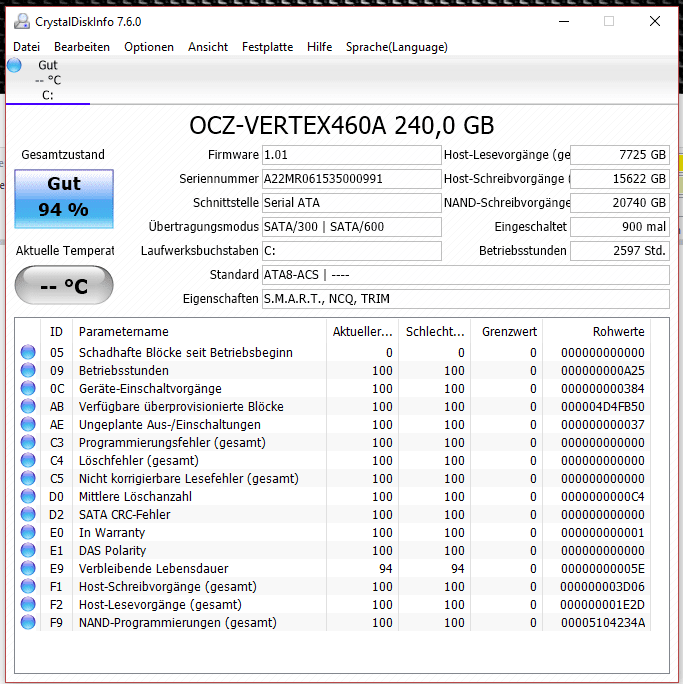683x684 pixels.
Task: Select 'Schadhafte Blöcke seit Betriebsbeginn' row text
Action: (x=185, y=352)
